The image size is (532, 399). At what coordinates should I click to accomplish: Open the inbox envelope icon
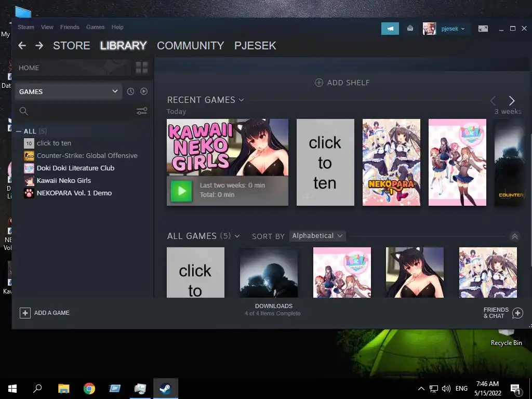pos(410,29)
